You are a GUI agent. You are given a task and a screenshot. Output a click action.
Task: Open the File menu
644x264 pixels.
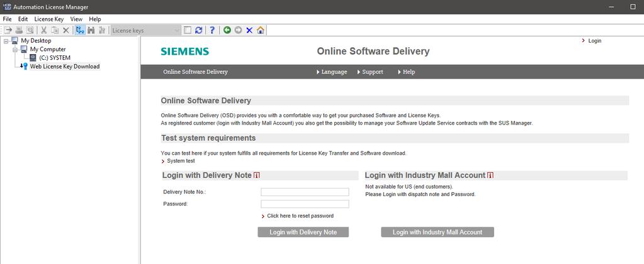point(8,19)
